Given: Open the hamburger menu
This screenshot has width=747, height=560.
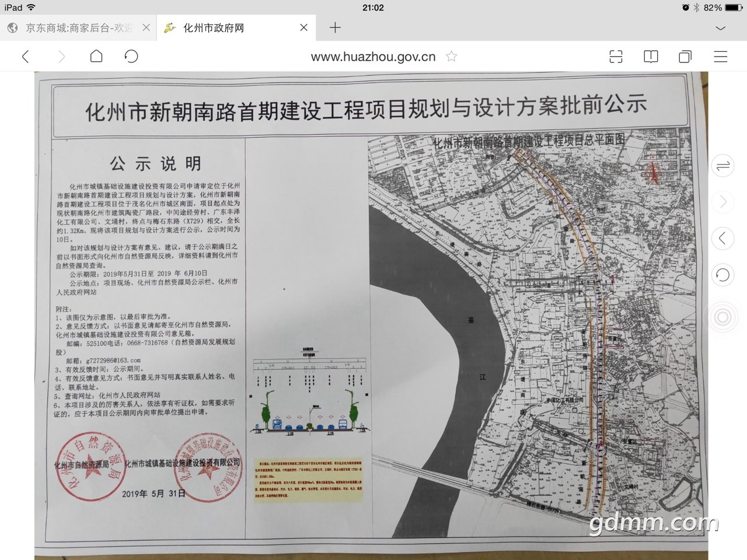Looking at the screenshot, I should point(721,57).
